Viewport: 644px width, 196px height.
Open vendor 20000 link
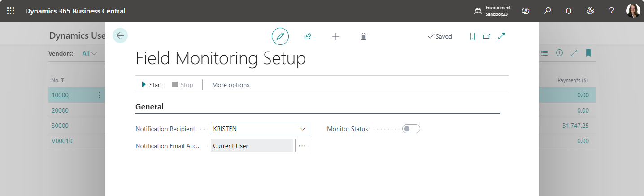pyautogui.click(x=60, y=110)
